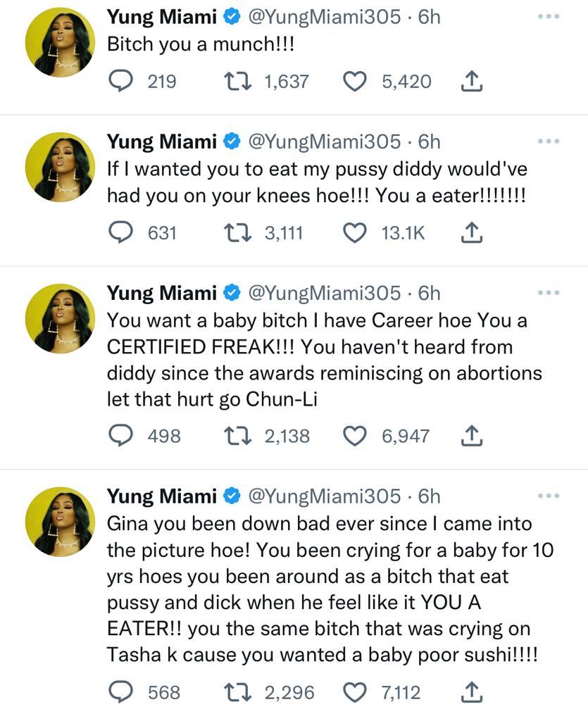Share the tweet with 13.1K likes

[x=471, y=233]
